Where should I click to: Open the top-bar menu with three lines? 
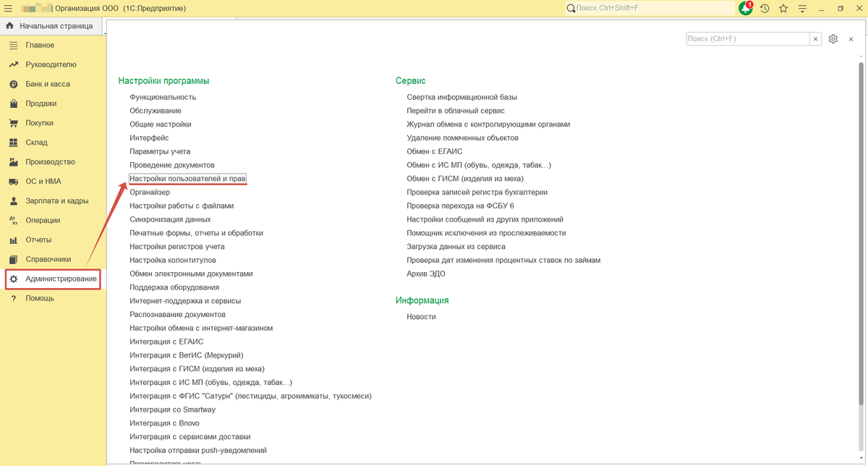[802, 8]
